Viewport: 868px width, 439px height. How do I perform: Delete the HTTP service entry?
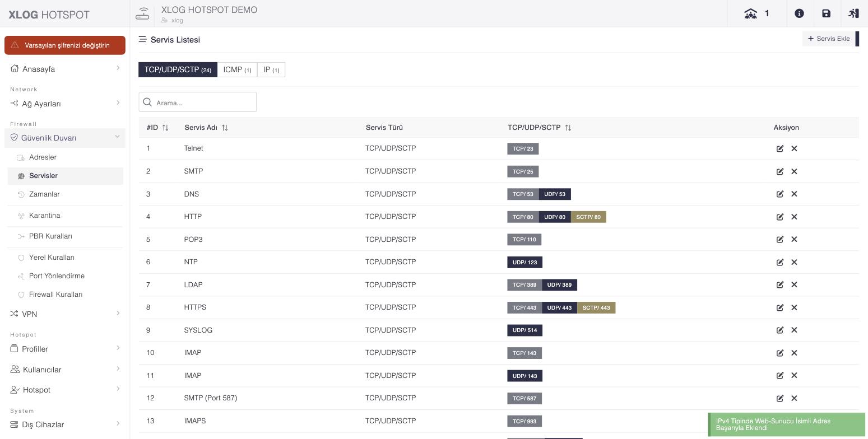794,217
